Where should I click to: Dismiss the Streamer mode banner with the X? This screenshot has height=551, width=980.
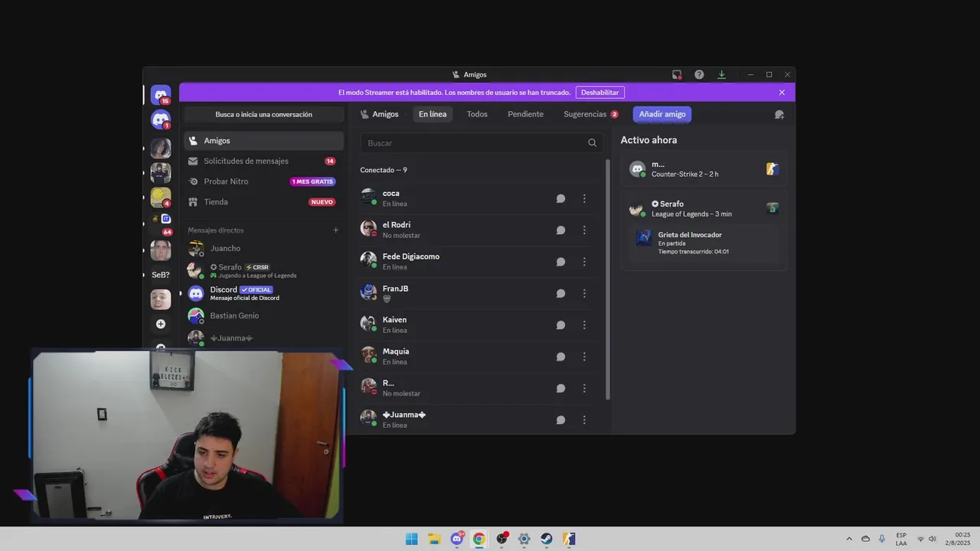click(x=782, y=93)
